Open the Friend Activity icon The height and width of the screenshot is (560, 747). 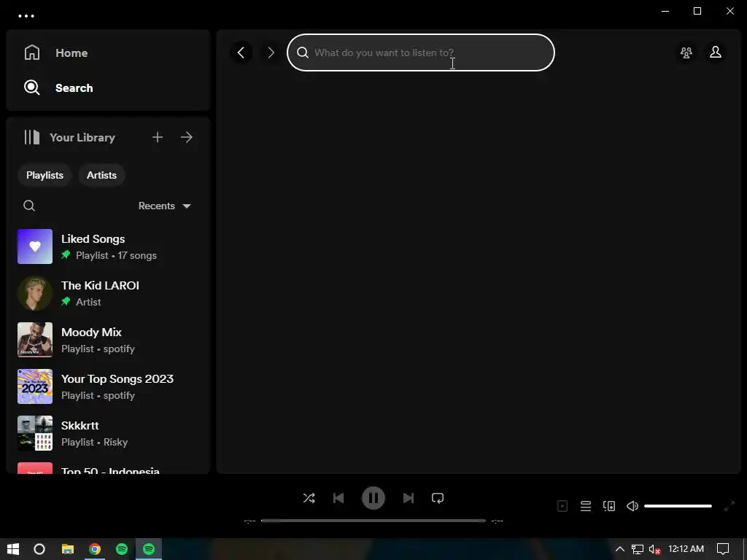(686, 52)
